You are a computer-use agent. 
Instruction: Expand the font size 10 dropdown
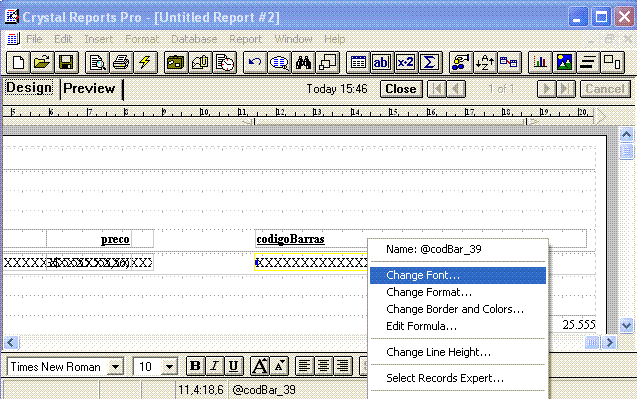tap(169, 367)
